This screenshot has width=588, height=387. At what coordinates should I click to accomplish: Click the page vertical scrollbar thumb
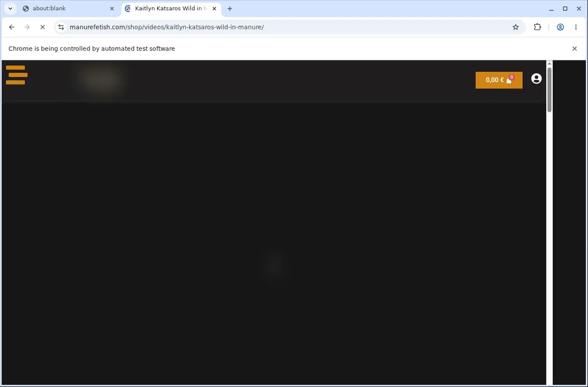[549, 90]
